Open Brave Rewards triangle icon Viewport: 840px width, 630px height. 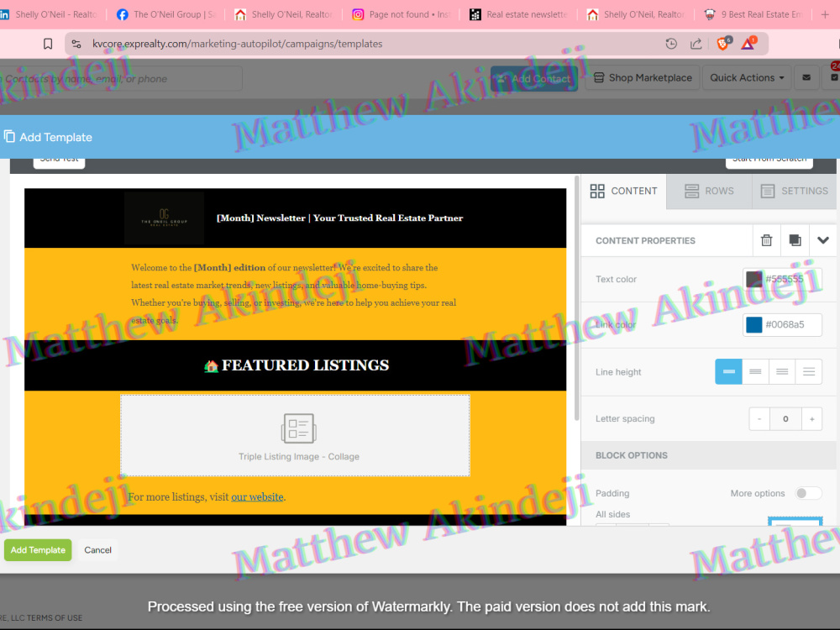click(x=748, y=44)
